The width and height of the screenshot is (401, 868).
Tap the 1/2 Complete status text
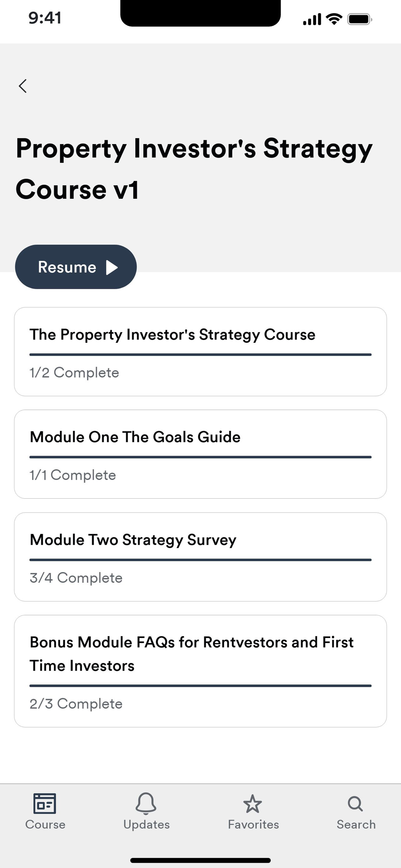[x=74, y=373]
